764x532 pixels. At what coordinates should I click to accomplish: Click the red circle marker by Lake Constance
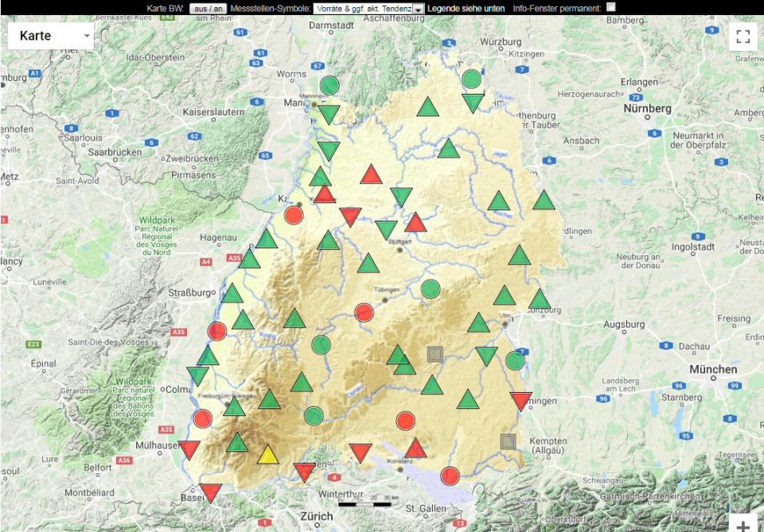tap(450, 476)
